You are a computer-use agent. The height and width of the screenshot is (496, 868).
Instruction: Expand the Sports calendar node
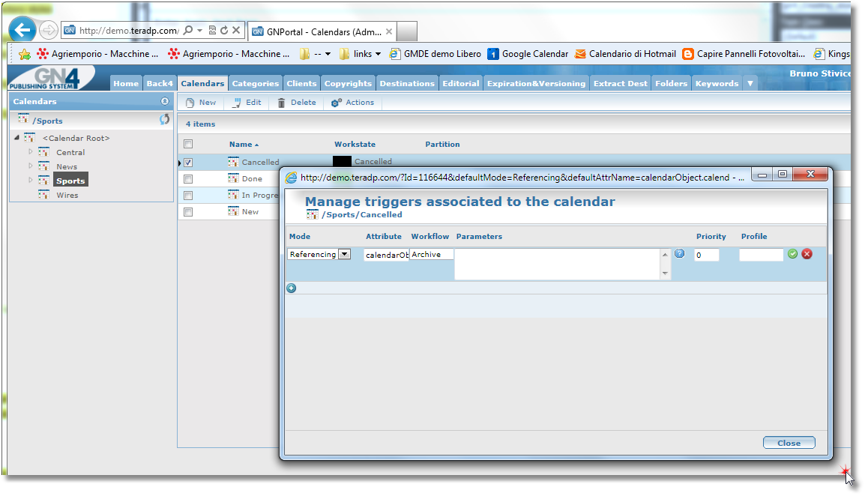tap(31, 180)
